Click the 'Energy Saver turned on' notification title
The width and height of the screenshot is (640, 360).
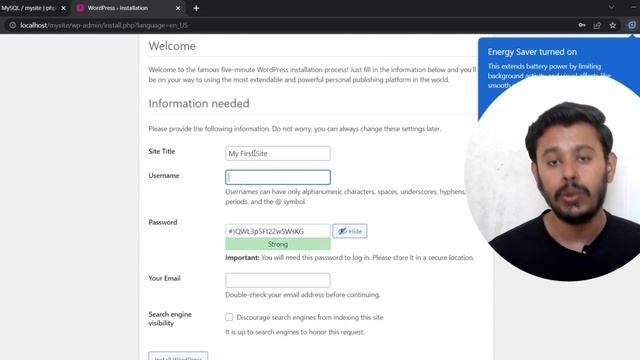(x=532, y=52)
